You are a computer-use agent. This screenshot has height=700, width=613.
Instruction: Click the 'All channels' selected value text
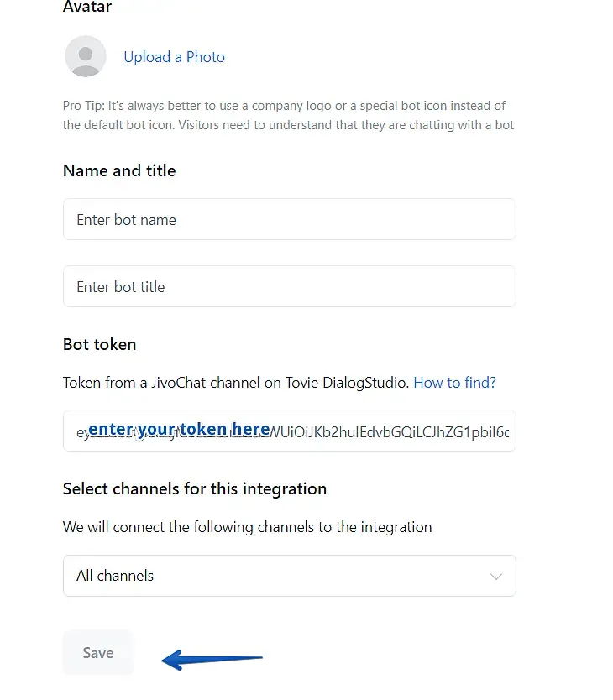tap(115, 576)
